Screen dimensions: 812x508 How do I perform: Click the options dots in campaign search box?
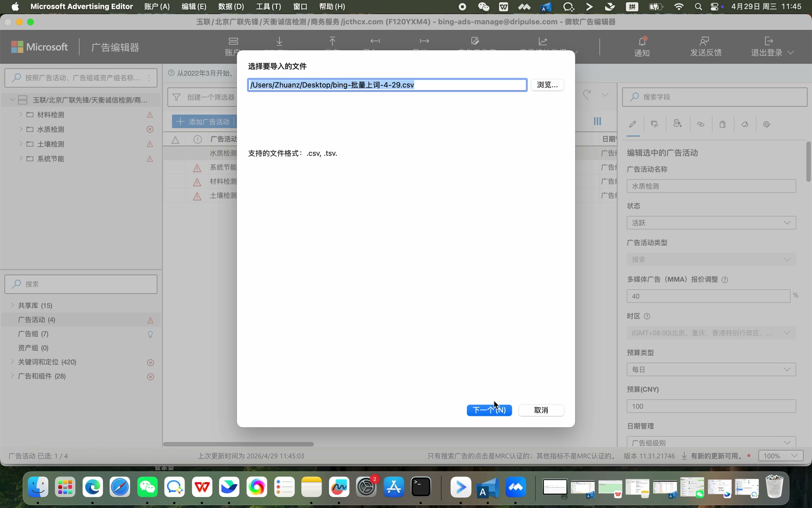pos(149,78)
